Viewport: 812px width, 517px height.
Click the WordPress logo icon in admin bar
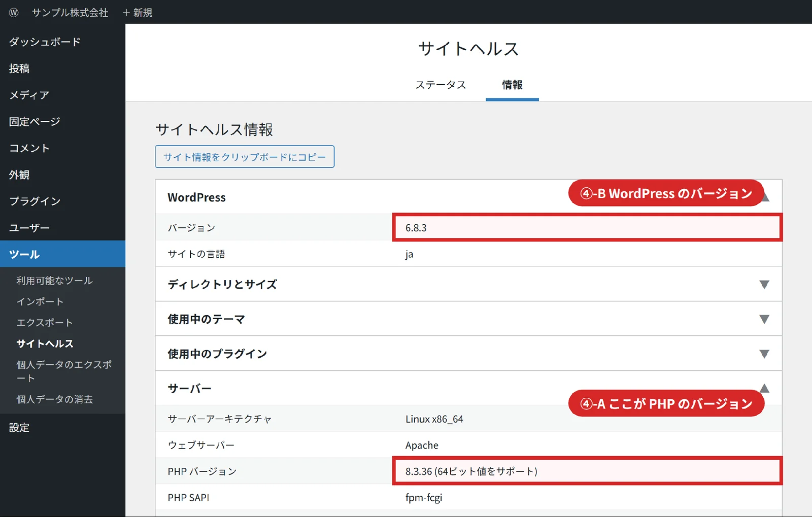(x=14, y=12)
